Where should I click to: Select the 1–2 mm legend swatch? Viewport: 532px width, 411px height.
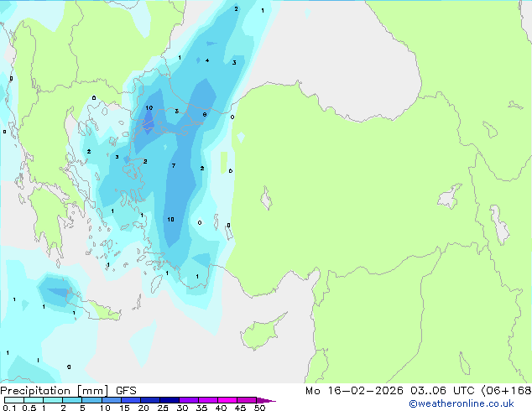coord(53,400)
